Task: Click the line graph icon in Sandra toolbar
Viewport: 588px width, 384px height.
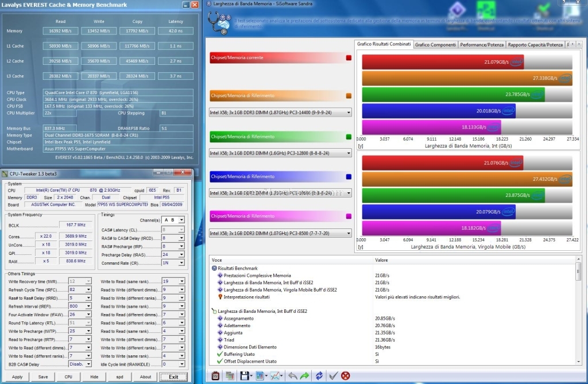Action: (x=275, y=375)
